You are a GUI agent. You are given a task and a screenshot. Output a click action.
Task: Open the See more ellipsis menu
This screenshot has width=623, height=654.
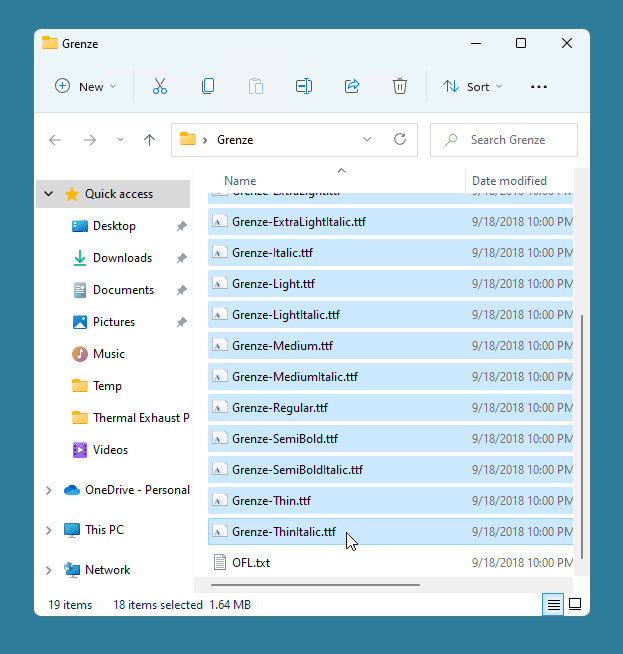point(539,87)
